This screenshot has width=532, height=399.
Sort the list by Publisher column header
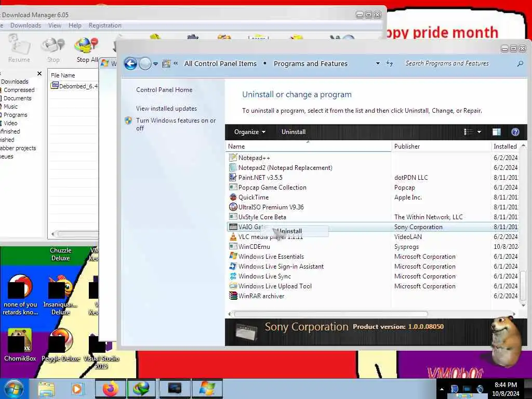coord(441,147)
